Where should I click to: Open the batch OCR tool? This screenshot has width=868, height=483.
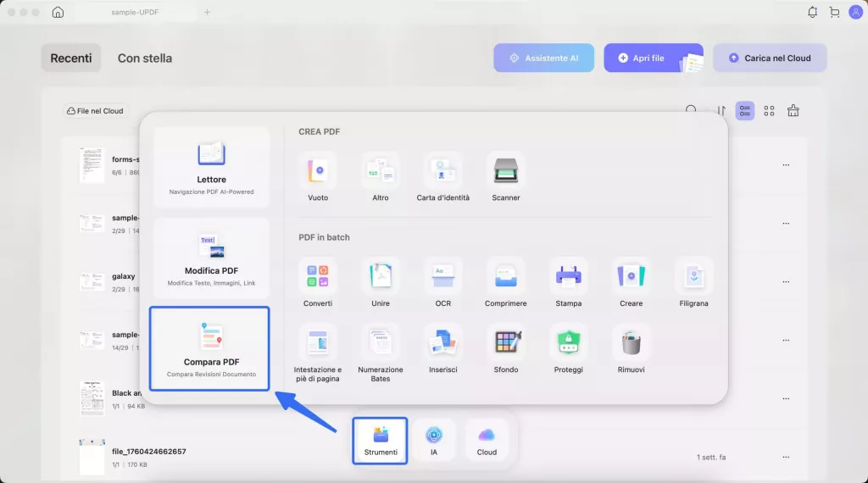[x=442, y=282]
